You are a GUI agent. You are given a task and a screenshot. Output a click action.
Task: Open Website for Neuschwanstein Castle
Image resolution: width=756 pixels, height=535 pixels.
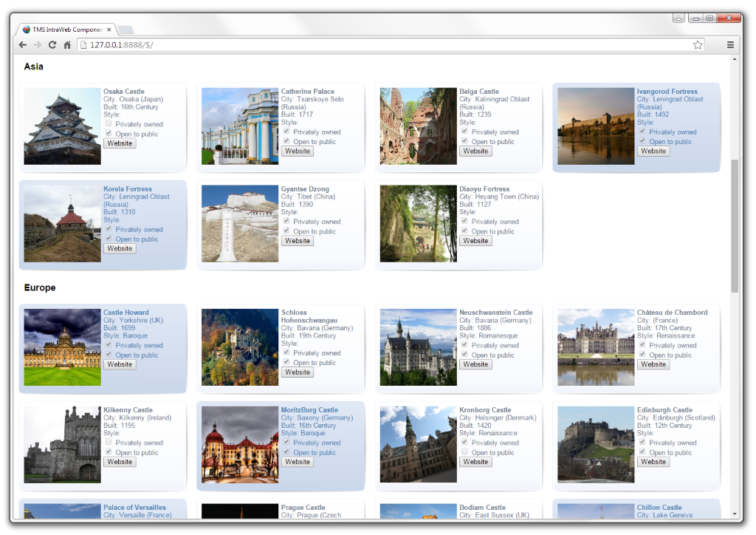[475, 364]
